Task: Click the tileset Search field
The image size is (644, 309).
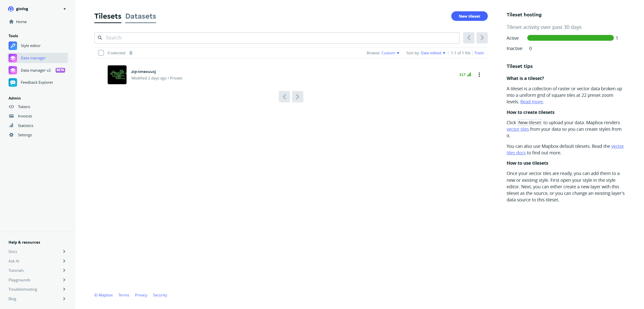Action: 277,38
